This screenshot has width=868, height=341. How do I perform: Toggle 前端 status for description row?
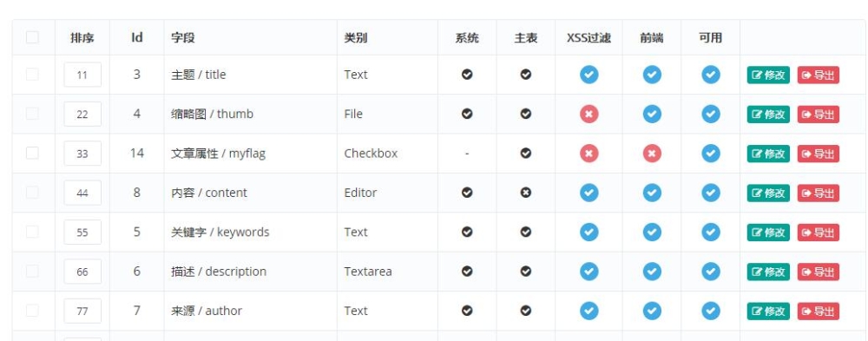click(x=652, y=272)
